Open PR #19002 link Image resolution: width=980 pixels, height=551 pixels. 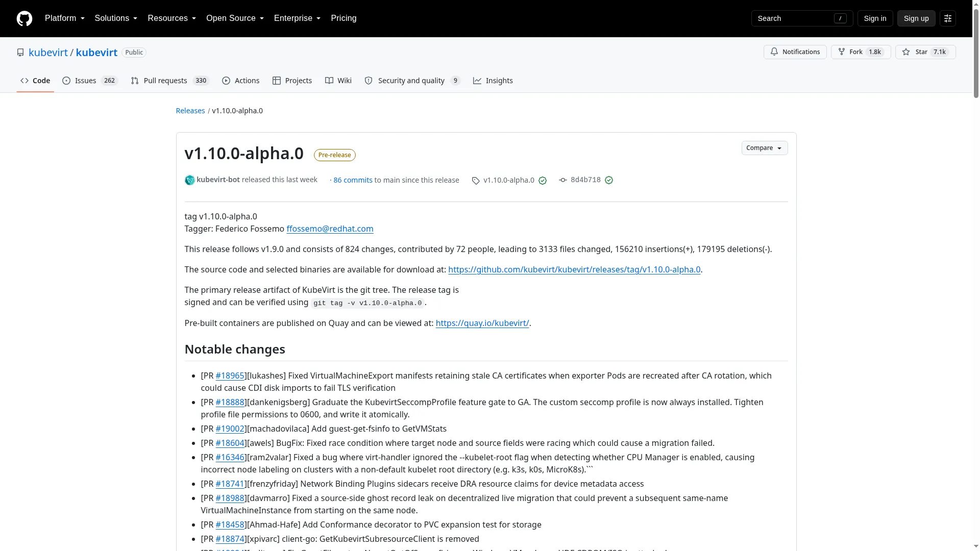coord(230,429)
